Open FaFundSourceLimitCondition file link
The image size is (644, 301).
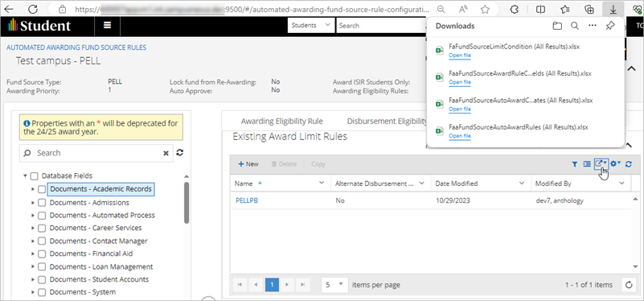click(460, 56)
